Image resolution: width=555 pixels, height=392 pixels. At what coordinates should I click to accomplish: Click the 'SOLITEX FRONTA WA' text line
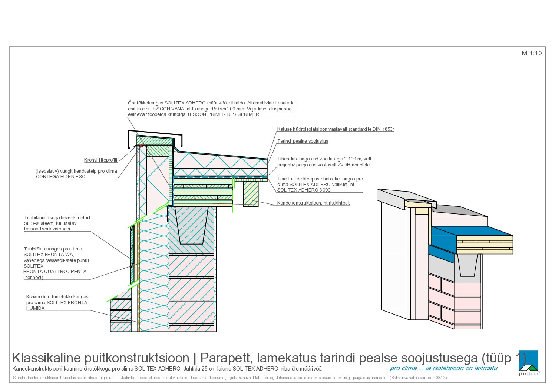coord(49,255)
